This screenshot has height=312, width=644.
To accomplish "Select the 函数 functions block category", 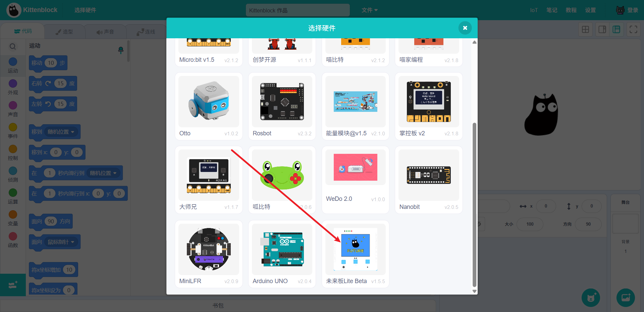I will click(x=13, y=240).
